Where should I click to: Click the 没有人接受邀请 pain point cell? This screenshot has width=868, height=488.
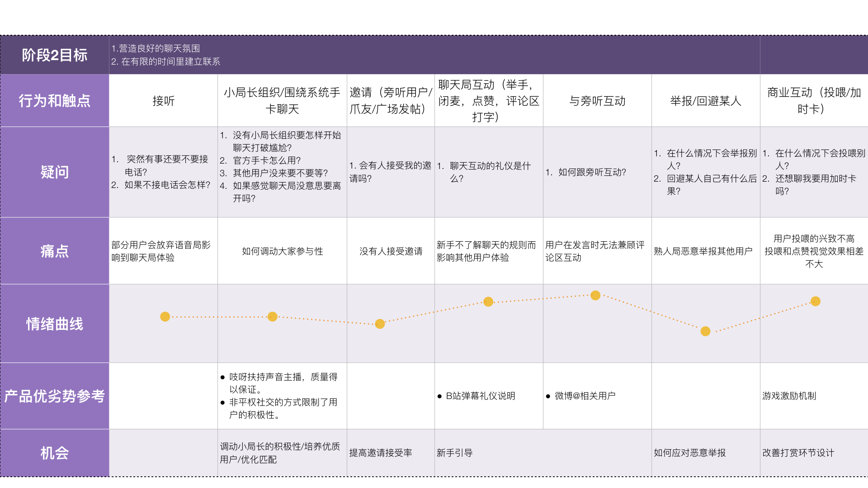point(390,251)
